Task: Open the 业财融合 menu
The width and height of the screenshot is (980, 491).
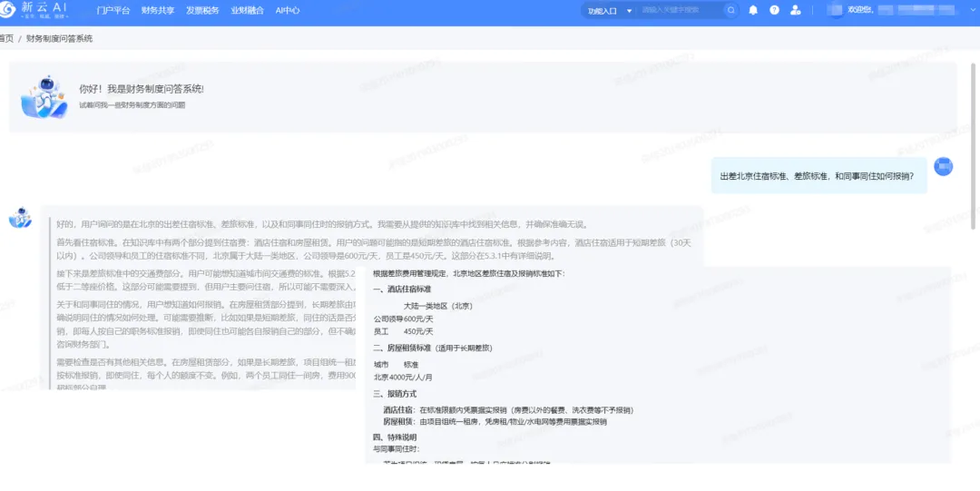Action: [247, 11]
